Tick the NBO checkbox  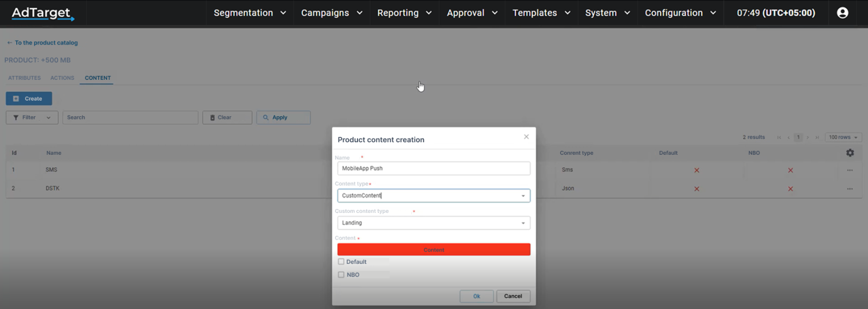pyautogui.click(x=341, y=275)
